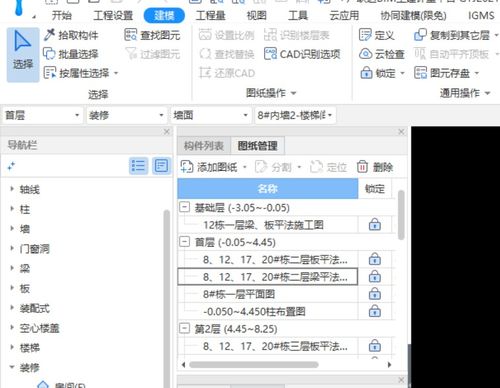Select 8#栋一层平面图 drawing row
500x388 pixels.
(x=268, y=294)
